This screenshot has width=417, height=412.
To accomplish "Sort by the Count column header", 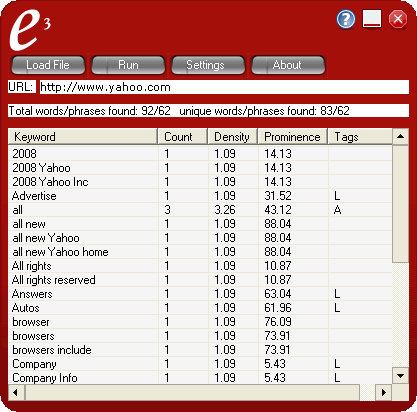I will click(x=183, y=137).
